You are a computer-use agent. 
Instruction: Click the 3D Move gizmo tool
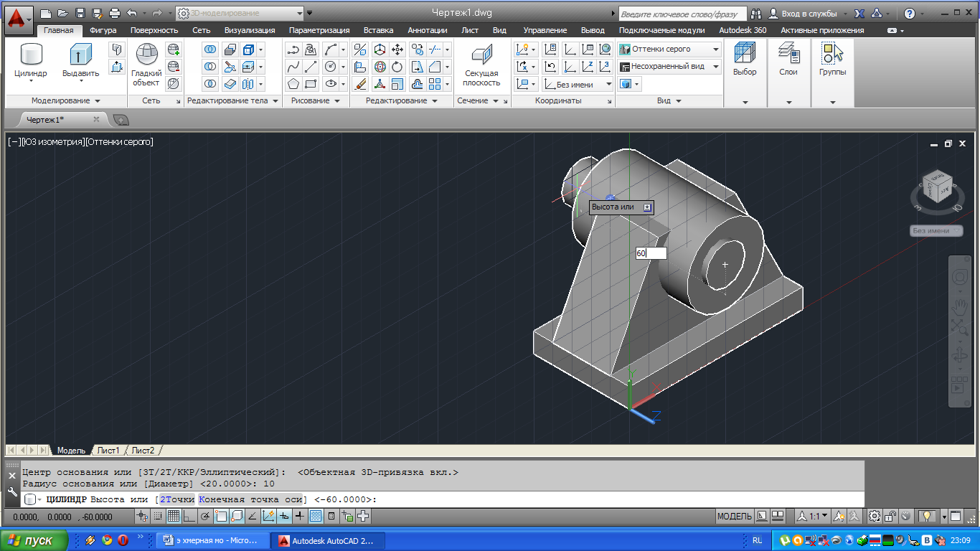pyautogui.click(x=380, y=50)
